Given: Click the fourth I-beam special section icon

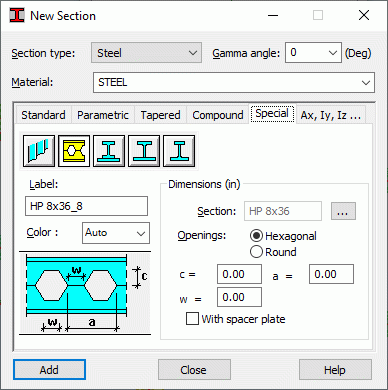Looking at the screenshot, I should (x=144, y=151).
